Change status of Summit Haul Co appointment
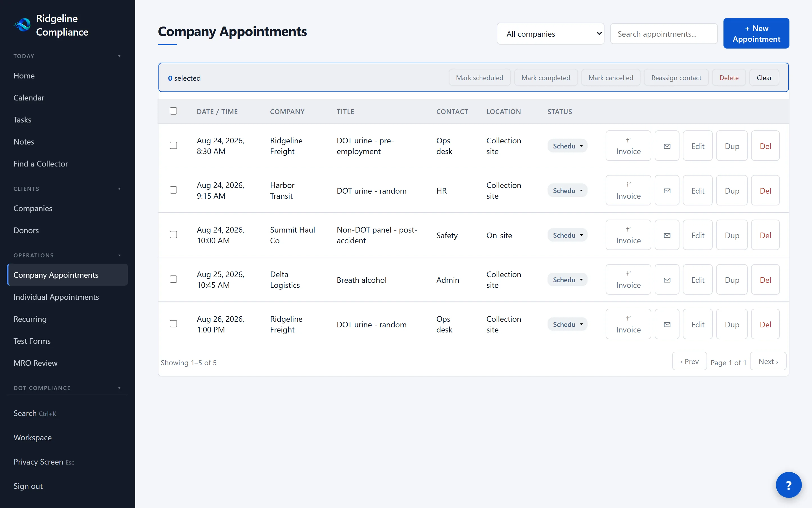This screenshot has height=508, width=812. click(x=567, y=235)
